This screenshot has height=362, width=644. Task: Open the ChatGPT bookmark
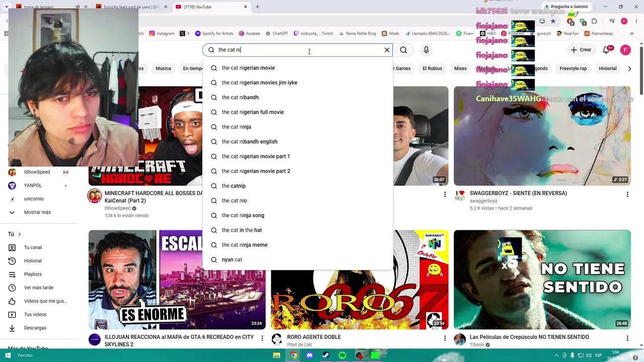pyautogui.click(x=277, y=34)
